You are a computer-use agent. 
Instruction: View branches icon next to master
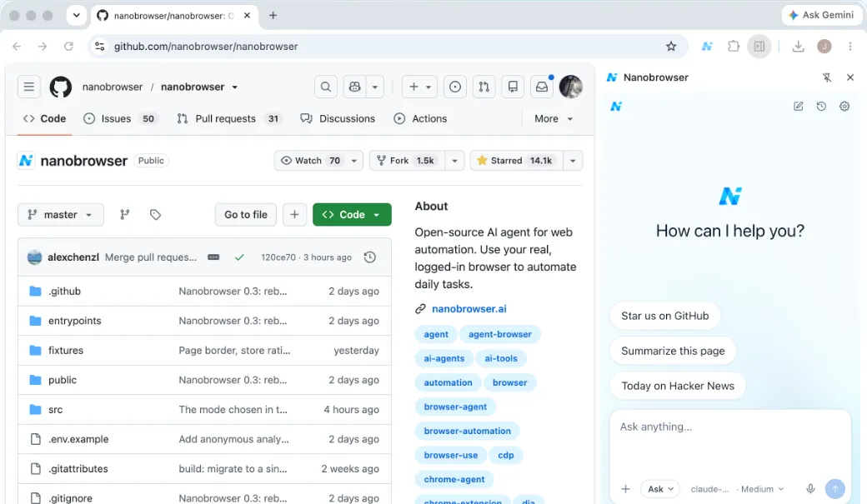pyautogui.click(x=125, y=214)
